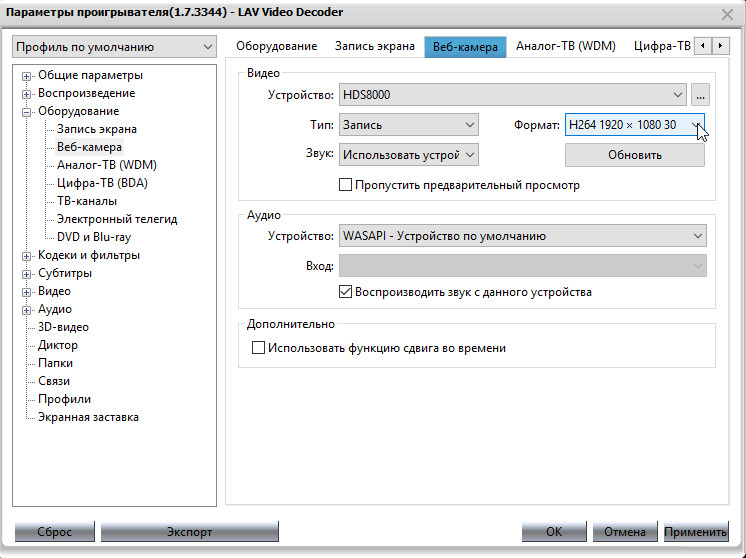Collapse the Оборудование tree node
This screenshot has height=558, width=746.
(28, 111)
